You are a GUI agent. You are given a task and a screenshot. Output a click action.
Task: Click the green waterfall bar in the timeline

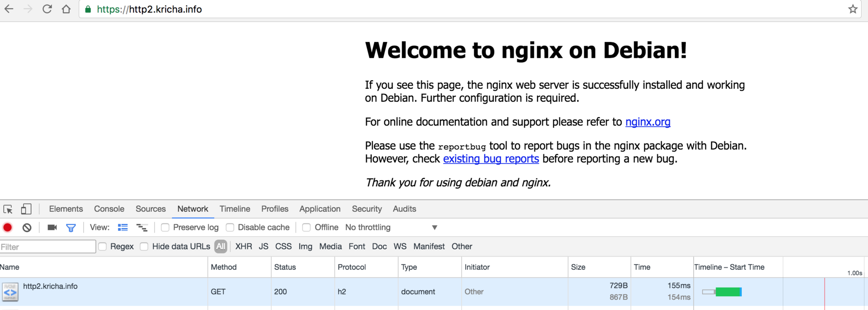(x=728, y=292)
